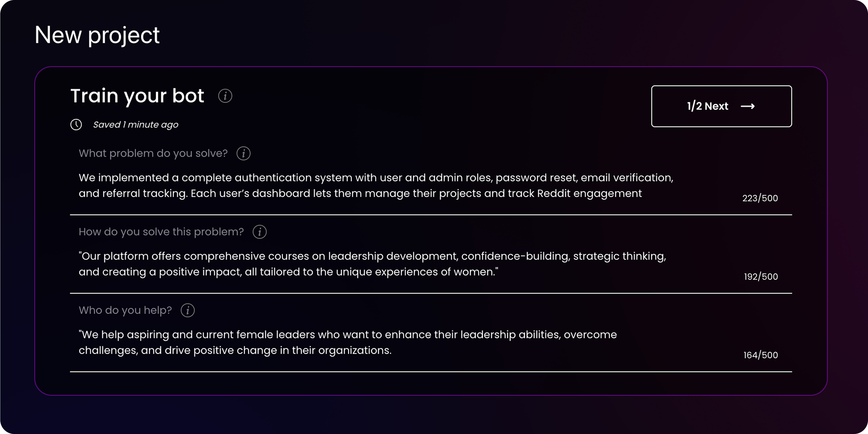This screenshot has width=868, height=434.
Task: Open info tooltip for How do you solve this problem
Action: (x=259, y=232)
